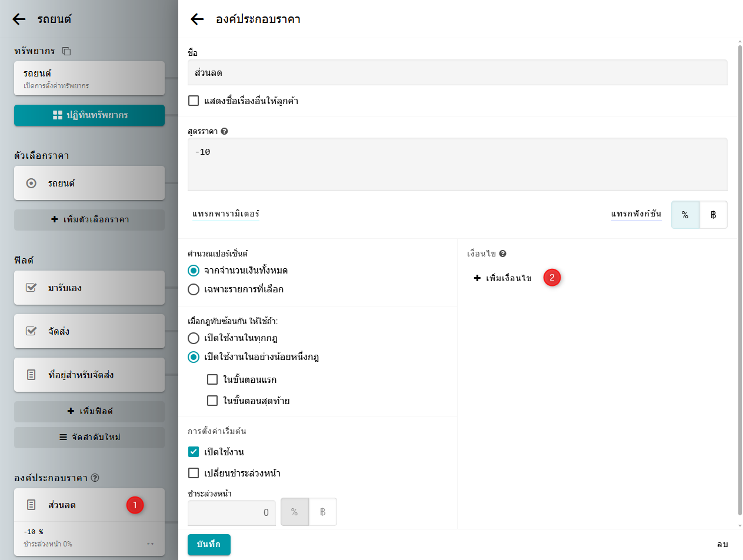
Task: Click เพิ่มเงื่อนไข to add a condition
Action: 503,278
